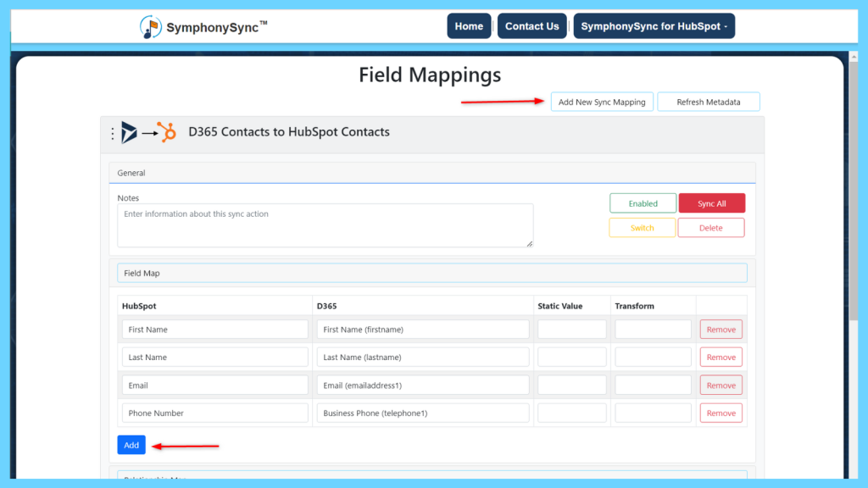Click the yellow Switch button
Screen dimensions: 868x488
pos(643,227)
